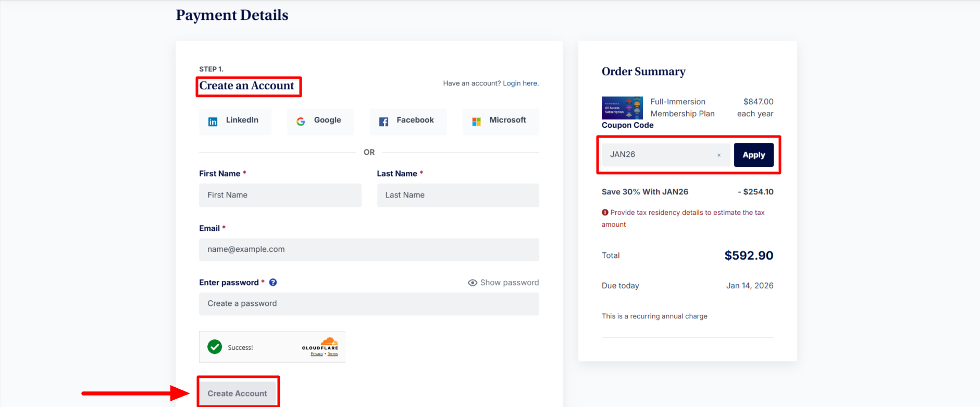Sign up with the Facebook button
Image resolution: width=980 pixels, height=407 pixels.
408,121
